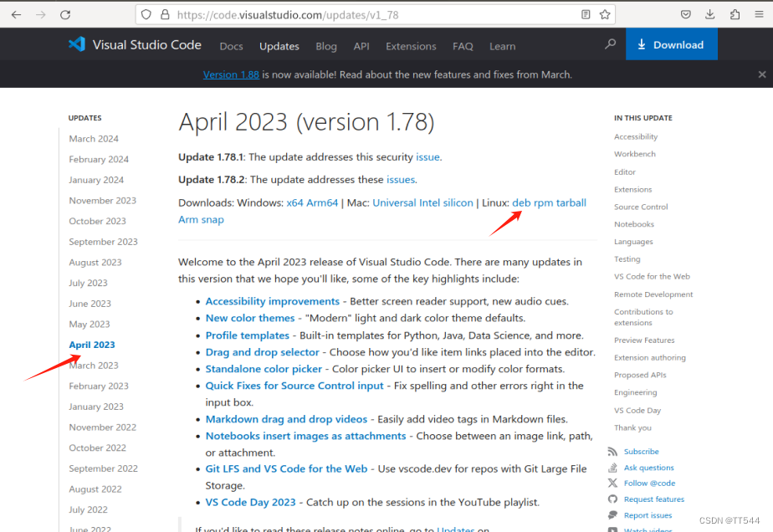Download the Mac silicon build
Viewport: 773px width, 532px height.
[458, 202]
